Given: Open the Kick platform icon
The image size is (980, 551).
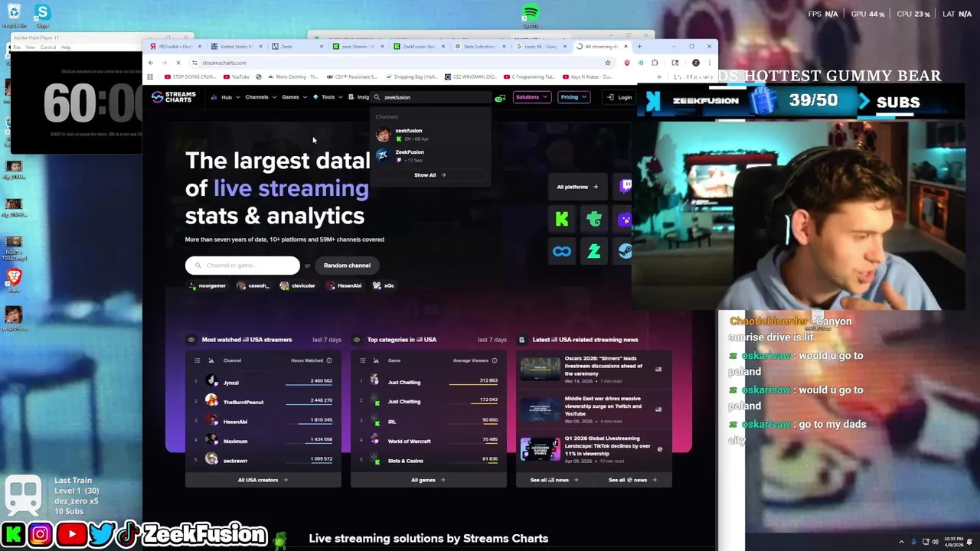Looking at the screenshot, I should 562,220.
